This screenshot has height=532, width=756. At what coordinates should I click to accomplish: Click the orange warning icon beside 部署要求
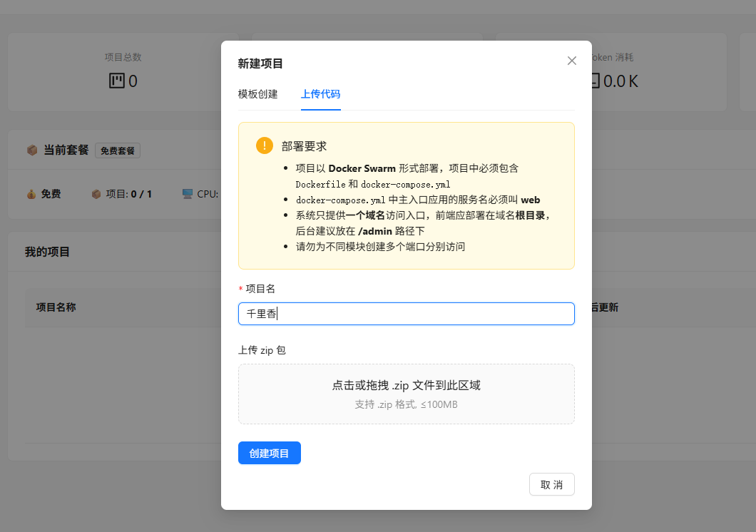click(x=264, y=145)
